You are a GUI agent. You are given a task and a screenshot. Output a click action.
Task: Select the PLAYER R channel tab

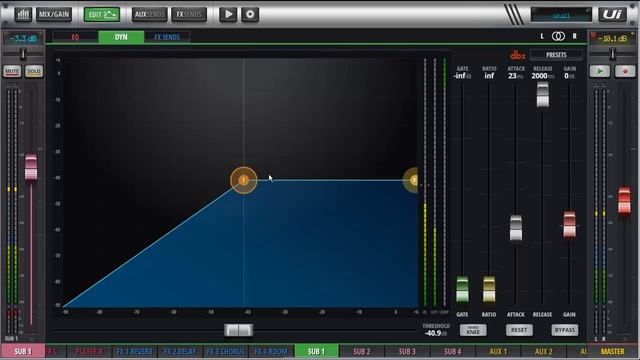click(x=89, y=351)
